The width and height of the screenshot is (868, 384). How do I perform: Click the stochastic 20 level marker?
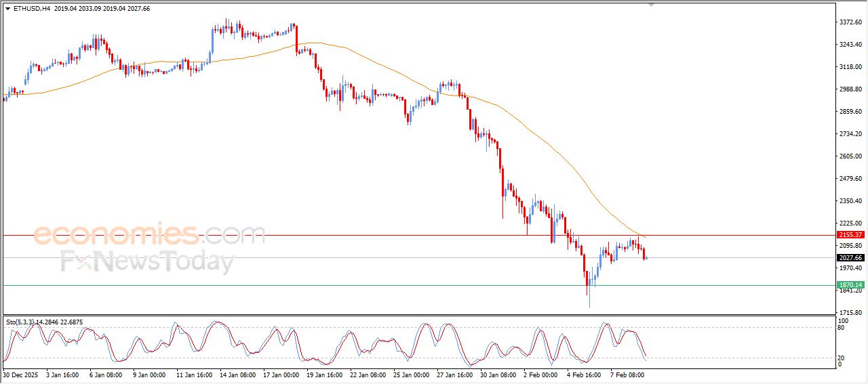(x=842, y=357)
